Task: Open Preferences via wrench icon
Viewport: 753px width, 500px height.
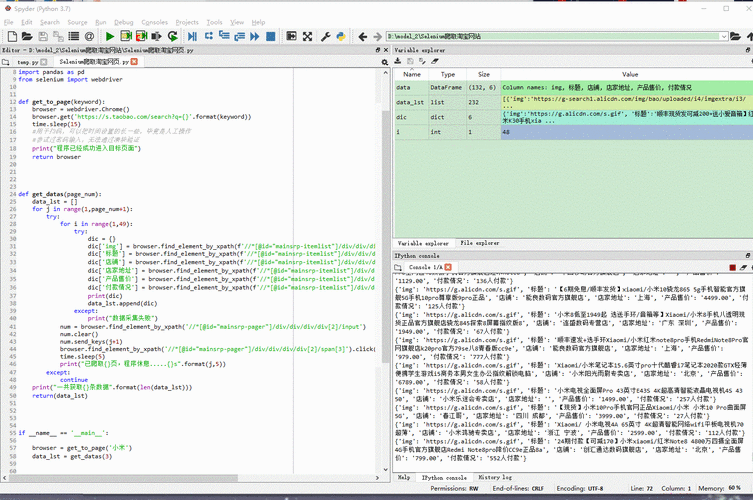Action: coord(326,36)
